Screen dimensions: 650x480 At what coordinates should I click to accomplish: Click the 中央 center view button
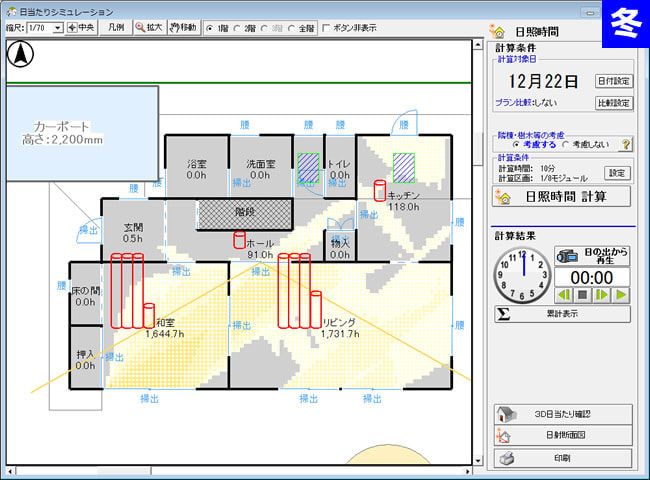pos(84,27)
